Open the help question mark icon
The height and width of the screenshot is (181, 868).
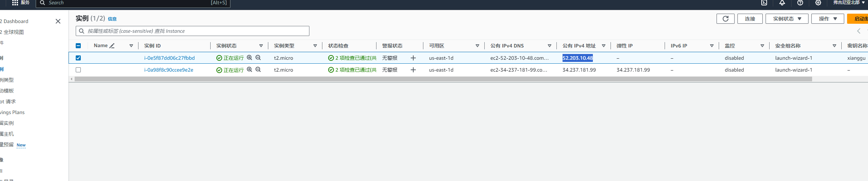click(x=800, y=3)
